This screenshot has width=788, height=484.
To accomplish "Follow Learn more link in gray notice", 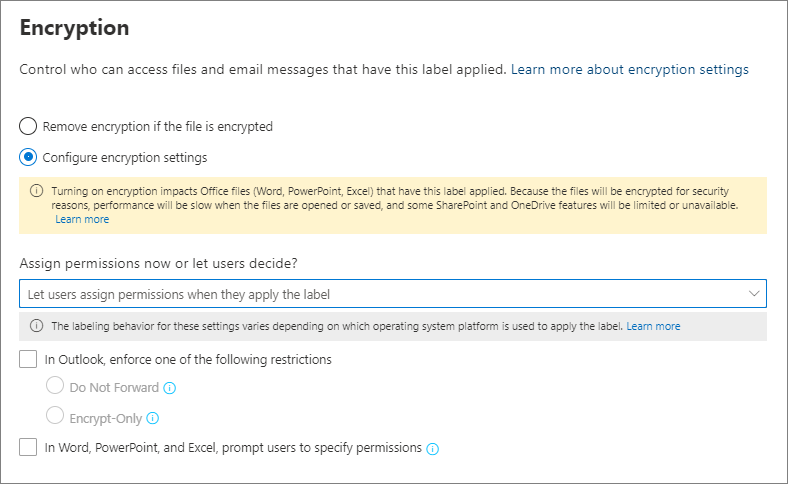I will click(653, 326).
